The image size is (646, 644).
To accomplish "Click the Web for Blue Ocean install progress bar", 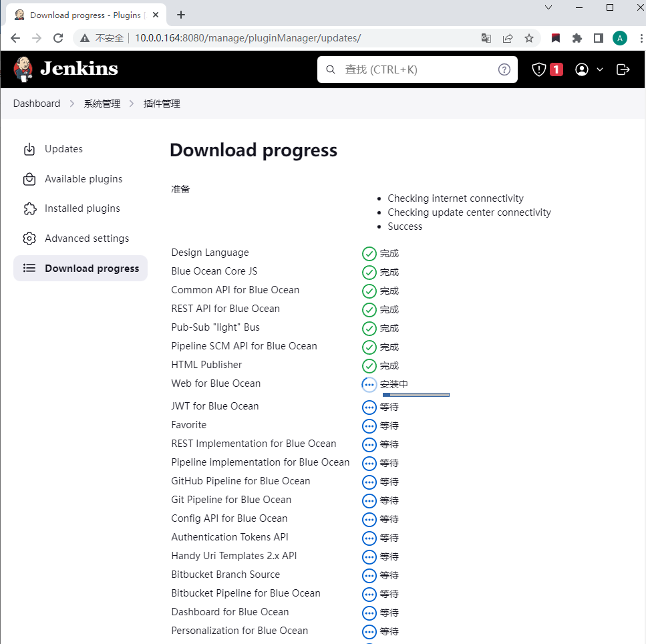I will click(x=416, y=395).
